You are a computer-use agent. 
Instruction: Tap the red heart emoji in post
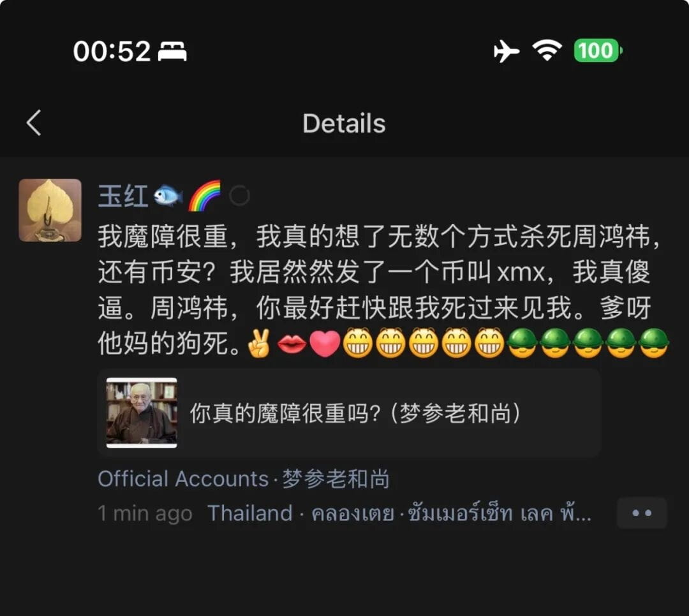point(325,343)
